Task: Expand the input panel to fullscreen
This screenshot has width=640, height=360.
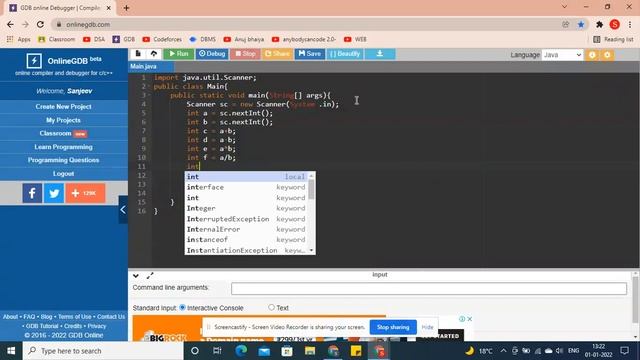Action: 150,276
